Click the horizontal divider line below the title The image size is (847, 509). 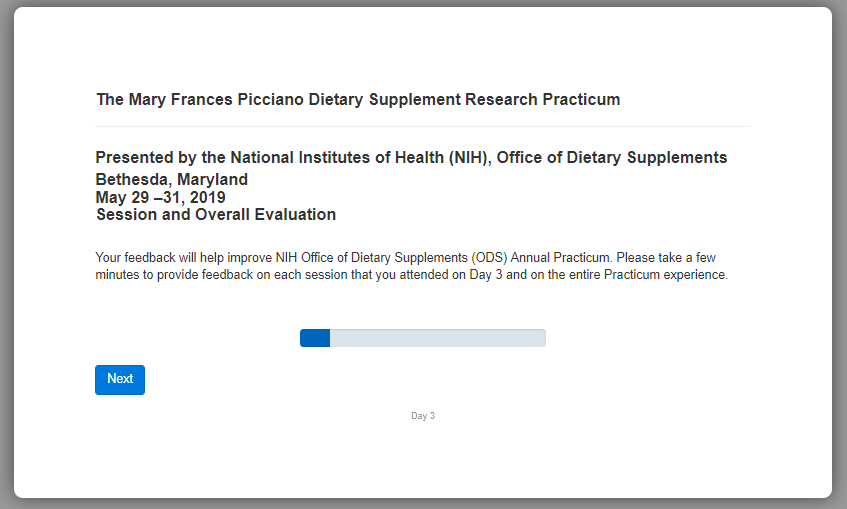[x=423, y=127]
